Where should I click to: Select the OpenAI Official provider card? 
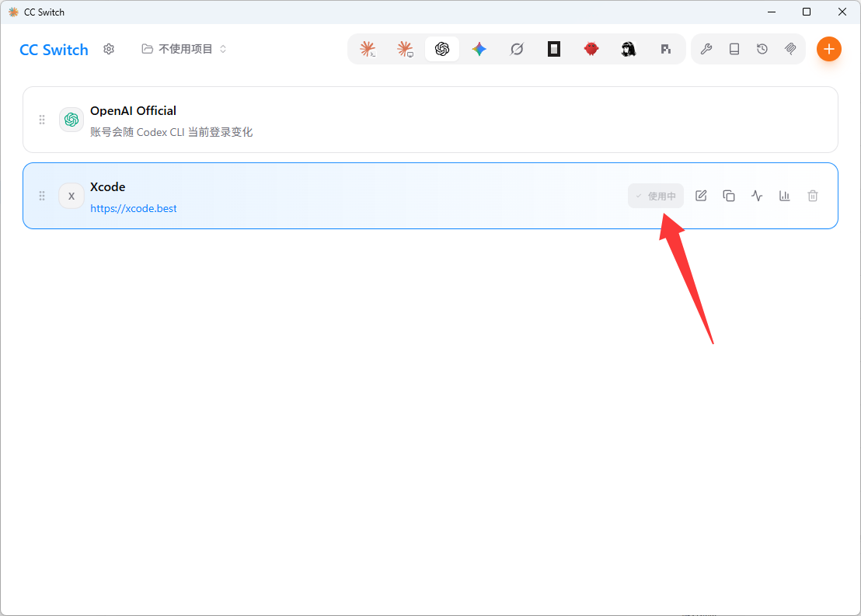pos(431,120)
